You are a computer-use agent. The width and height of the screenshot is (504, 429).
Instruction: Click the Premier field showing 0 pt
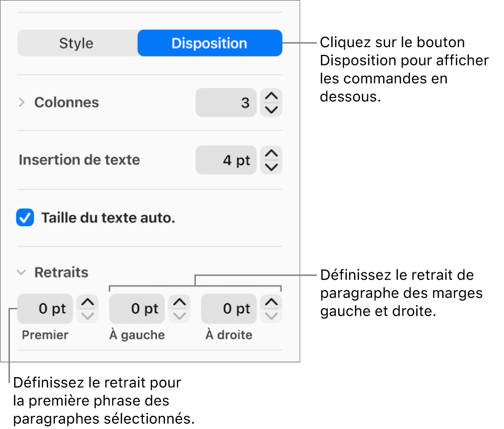45,309
